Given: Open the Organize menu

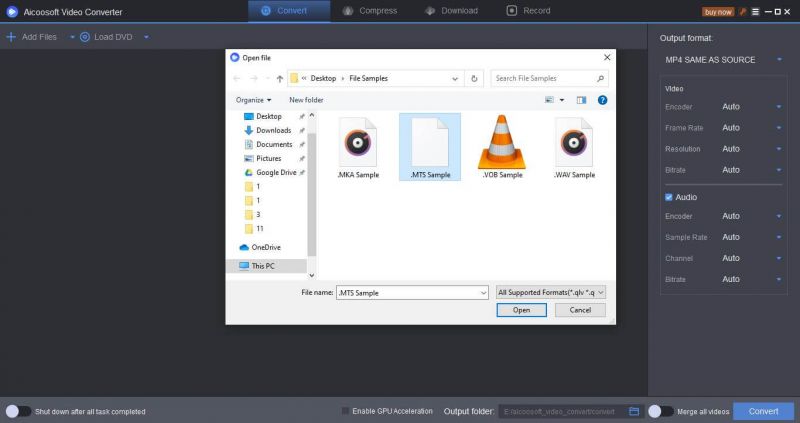Looking at the screenshot, I should click(254, 100).
